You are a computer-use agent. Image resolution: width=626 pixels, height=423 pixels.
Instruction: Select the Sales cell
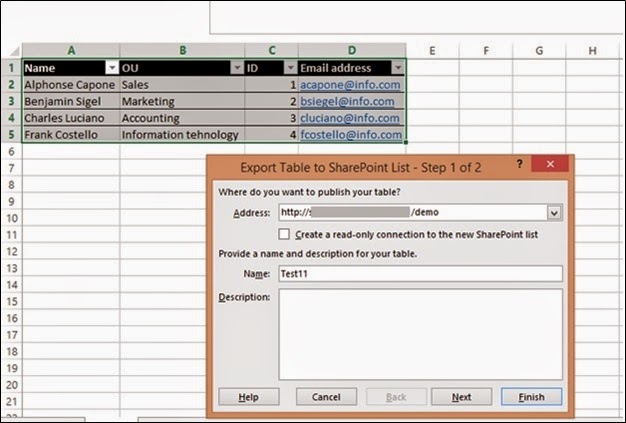[182, 85]
